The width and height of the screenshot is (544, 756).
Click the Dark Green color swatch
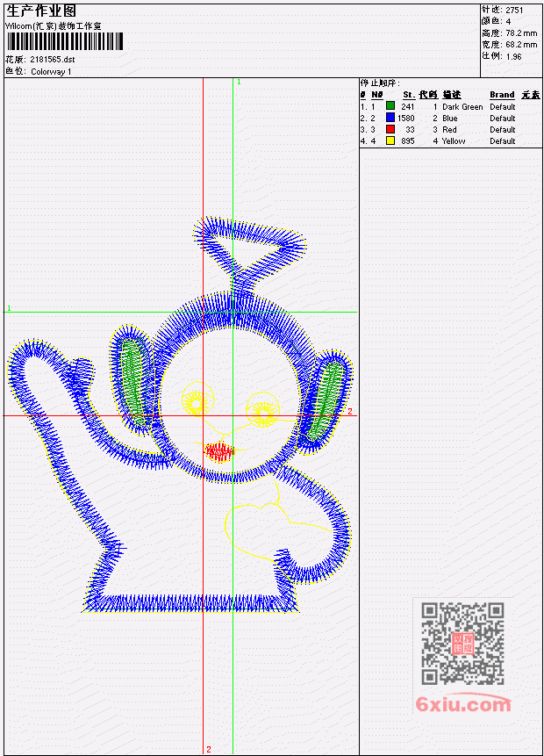click(390, 106)
